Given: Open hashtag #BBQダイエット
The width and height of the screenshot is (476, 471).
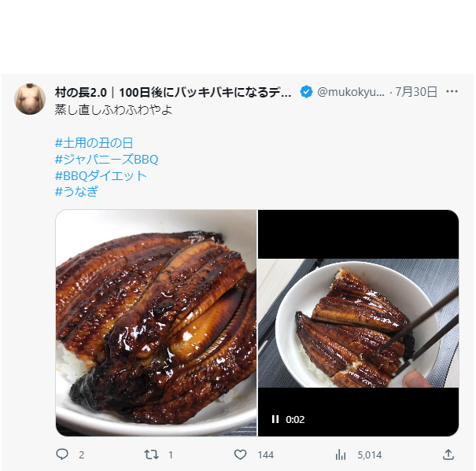Looking at the screenshot, I should pos(101,175).
